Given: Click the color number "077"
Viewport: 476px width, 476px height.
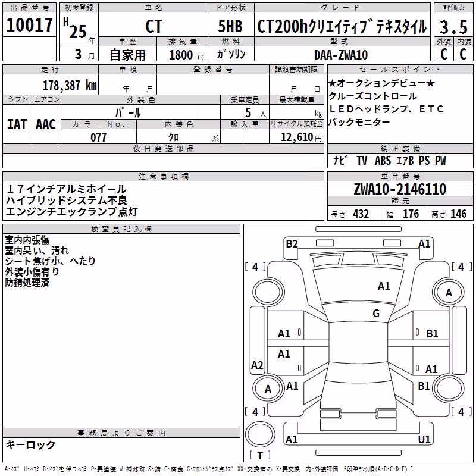Looking at the screenshot, I should coord(98,137).
